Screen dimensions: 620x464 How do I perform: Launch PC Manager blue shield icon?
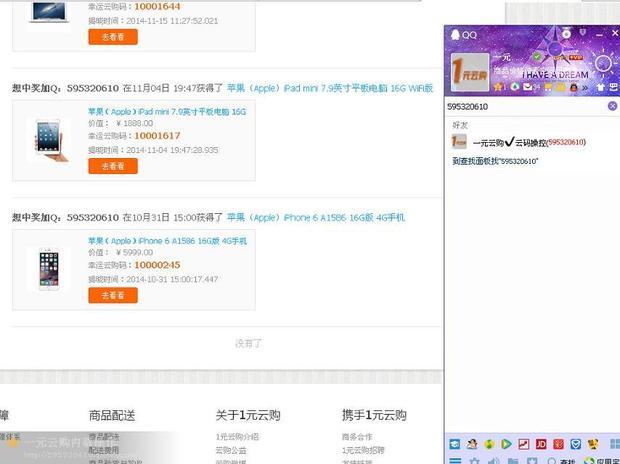click(x=575, y=444)
